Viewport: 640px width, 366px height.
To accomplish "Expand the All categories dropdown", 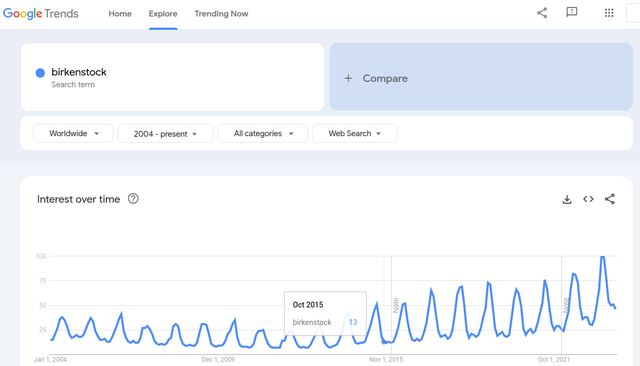I will pos(263,133).
